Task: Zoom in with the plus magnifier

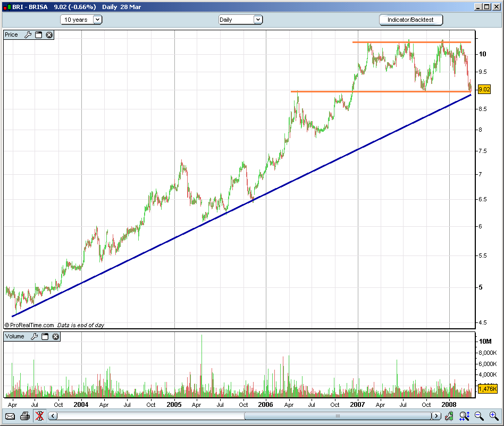Action: point(494,416)
